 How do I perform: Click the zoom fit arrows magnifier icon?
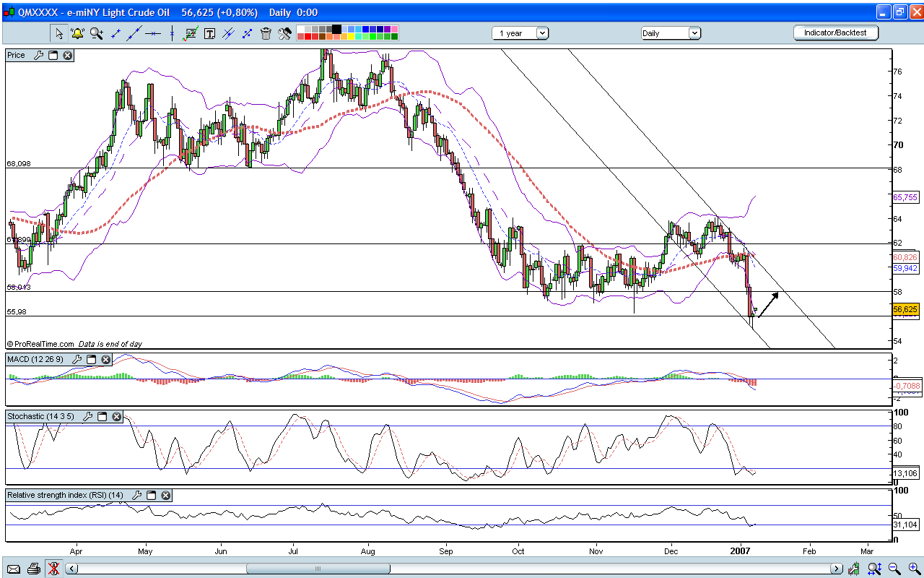point(875,569)
